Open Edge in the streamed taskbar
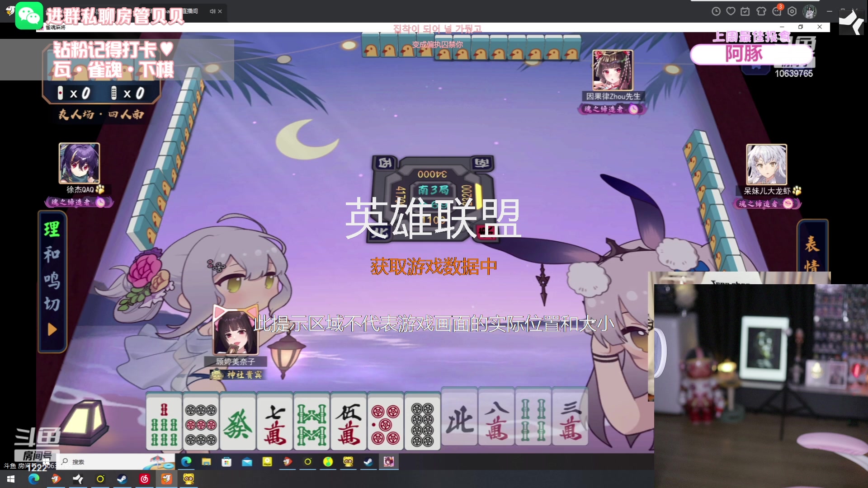Screen dimensions: 868x488 [x=186, y=461]
